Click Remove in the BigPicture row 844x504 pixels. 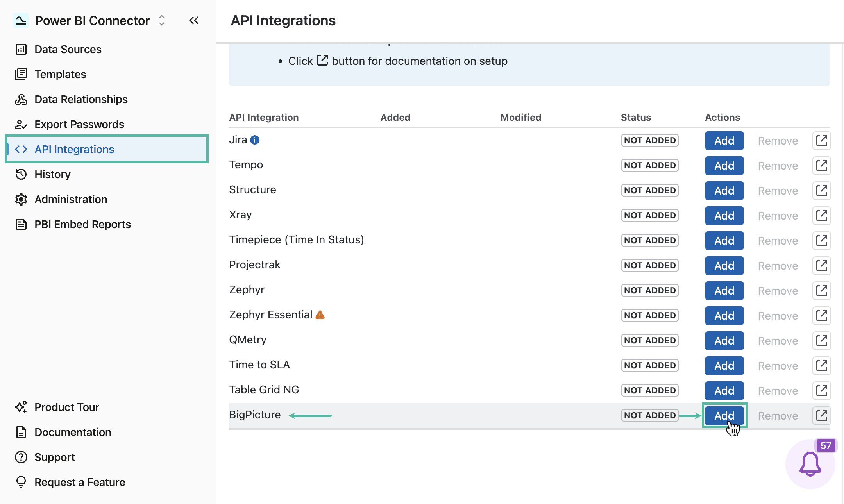(778, 416)
